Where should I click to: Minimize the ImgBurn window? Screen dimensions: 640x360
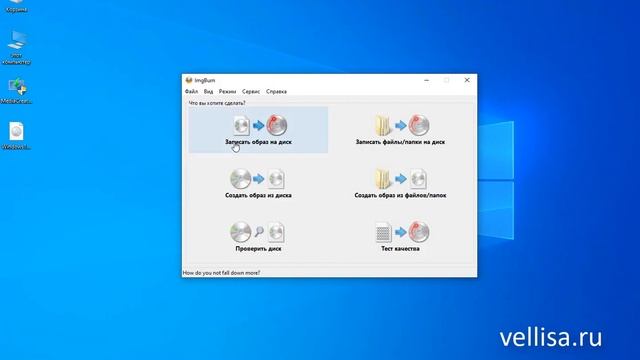point(427,80)
